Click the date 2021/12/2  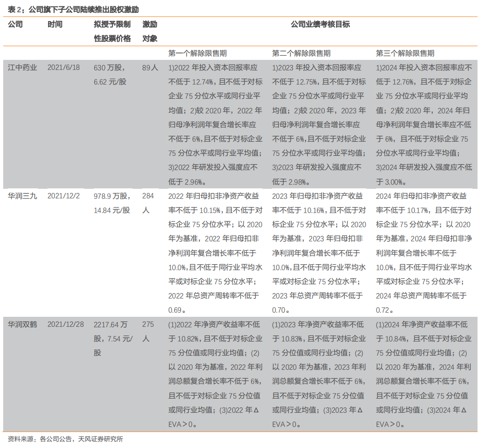coord(64,196)
